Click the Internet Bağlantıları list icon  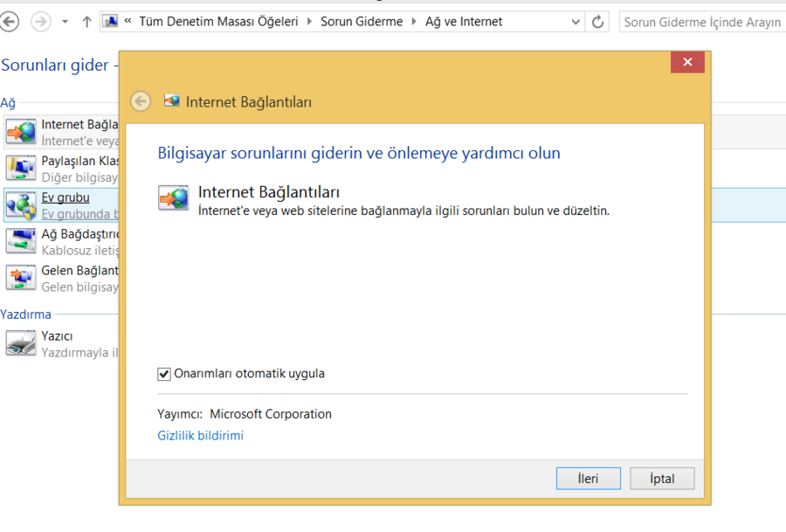[21, 131]
